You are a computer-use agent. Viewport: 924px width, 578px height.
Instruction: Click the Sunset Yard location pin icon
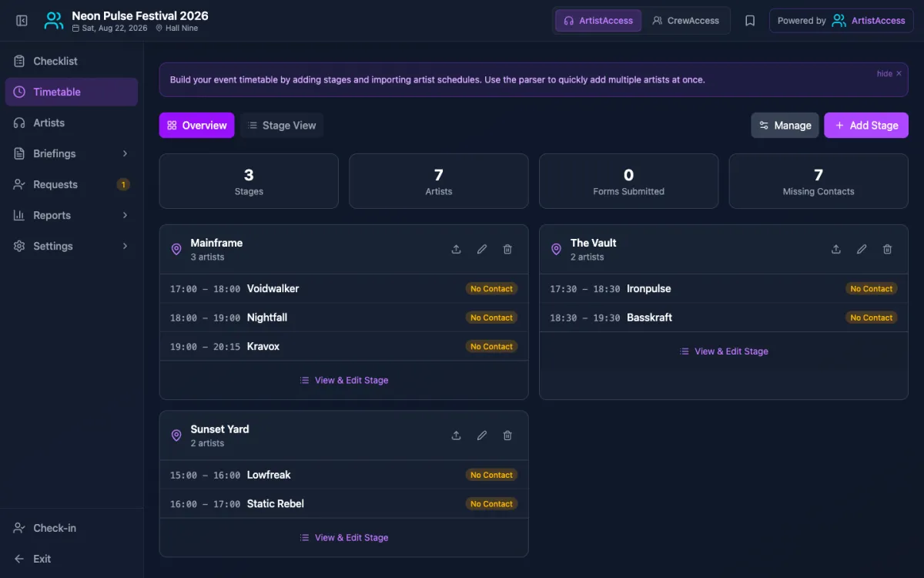[x=176, y=435]
